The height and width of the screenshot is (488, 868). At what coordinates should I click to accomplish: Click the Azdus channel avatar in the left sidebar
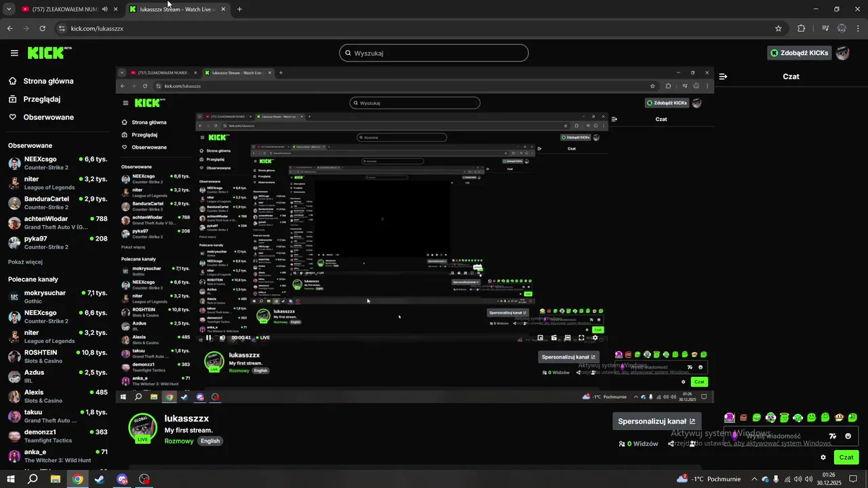(x=14, y=376)
